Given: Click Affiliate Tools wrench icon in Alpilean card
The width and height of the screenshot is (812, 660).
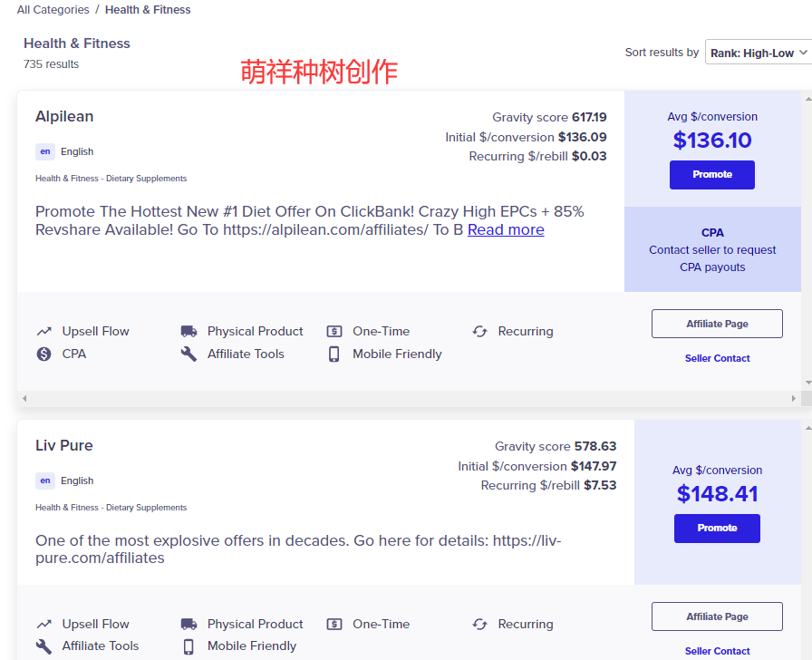Looking at the screenshot, I should coord(188,354).
